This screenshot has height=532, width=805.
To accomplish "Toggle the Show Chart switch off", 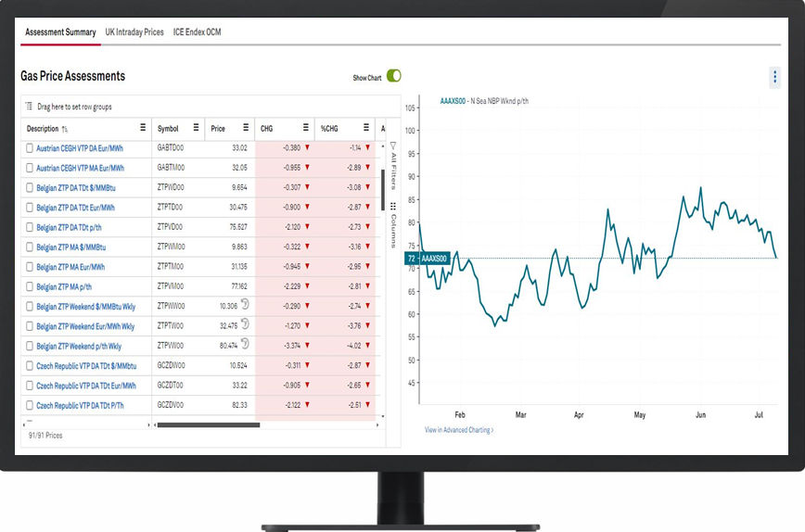I will pos(393,77).
